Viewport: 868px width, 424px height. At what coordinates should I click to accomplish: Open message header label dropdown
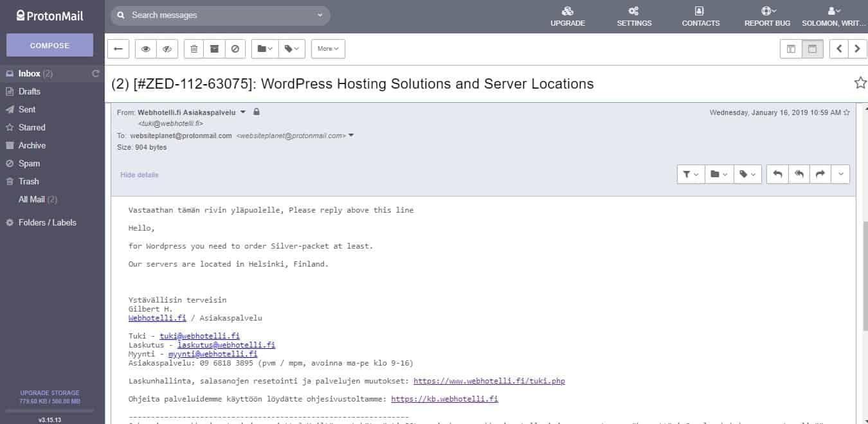[748, 174]
